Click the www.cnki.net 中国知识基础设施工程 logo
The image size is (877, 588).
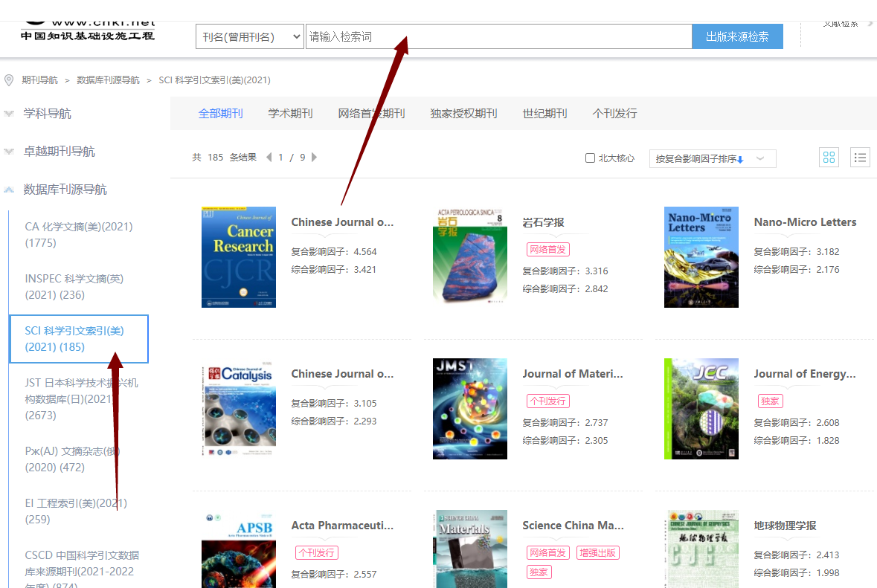[x=88, y=30]
